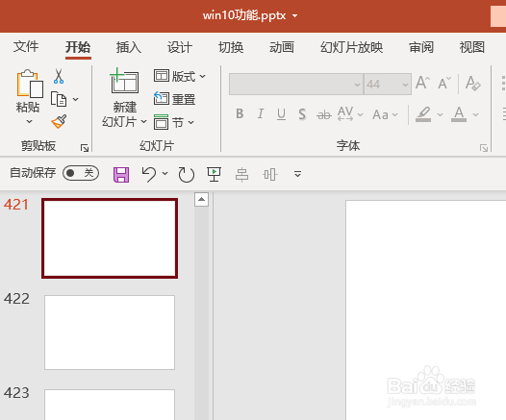Increase font size with the larger A icon
Image resolution: width=506 pixels, height=420 pixels.
422,83
